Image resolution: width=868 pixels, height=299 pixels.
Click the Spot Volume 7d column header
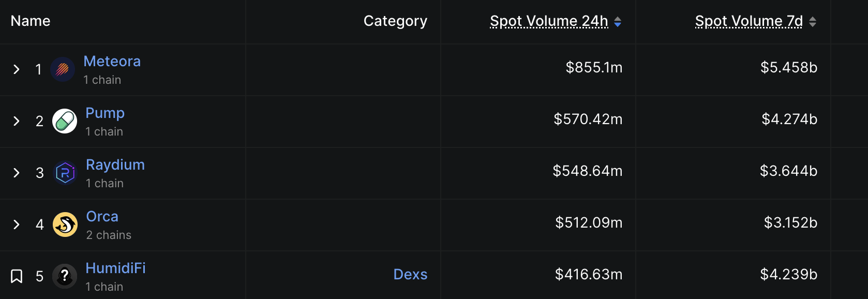pos(749,21)
